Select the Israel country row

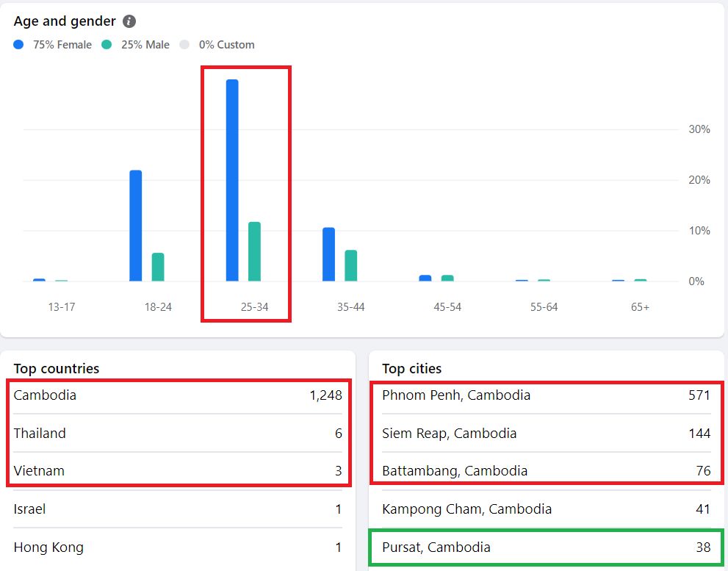coord(178,509)
